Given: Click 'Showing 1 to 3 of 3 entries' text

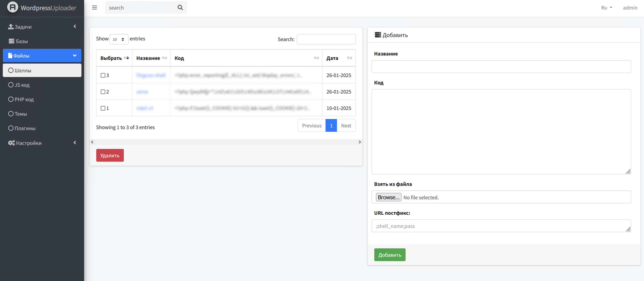Looking at the screenshot, I should [x=125, y=127].
